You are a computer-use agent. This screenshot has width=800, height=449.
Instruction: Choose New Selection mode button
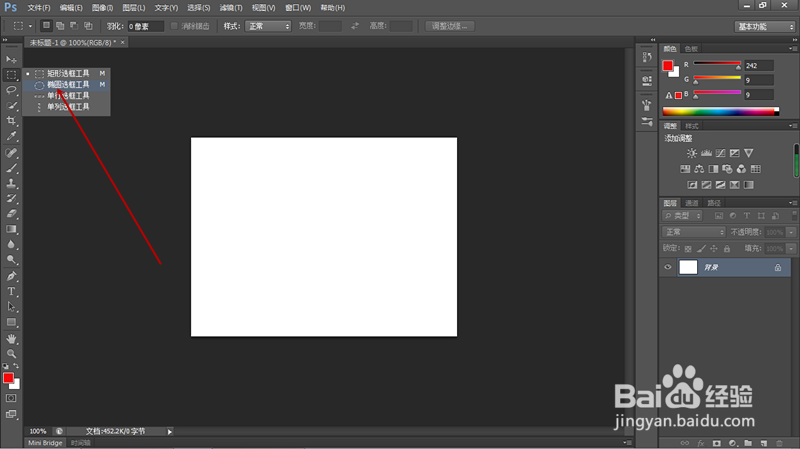(x=46, y=26)
